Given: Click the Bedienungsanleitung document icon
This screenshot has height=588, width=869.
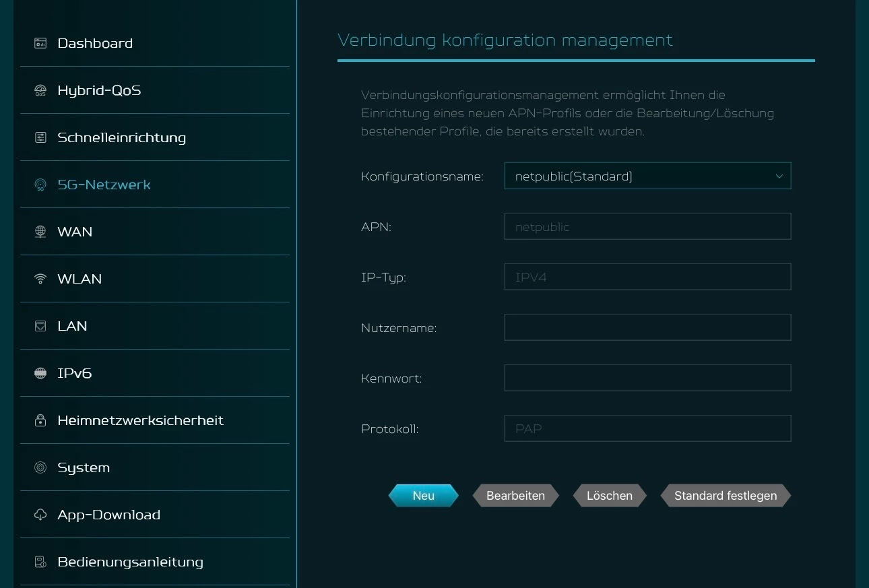Looking at the screenshot, I should click(40, 562).
